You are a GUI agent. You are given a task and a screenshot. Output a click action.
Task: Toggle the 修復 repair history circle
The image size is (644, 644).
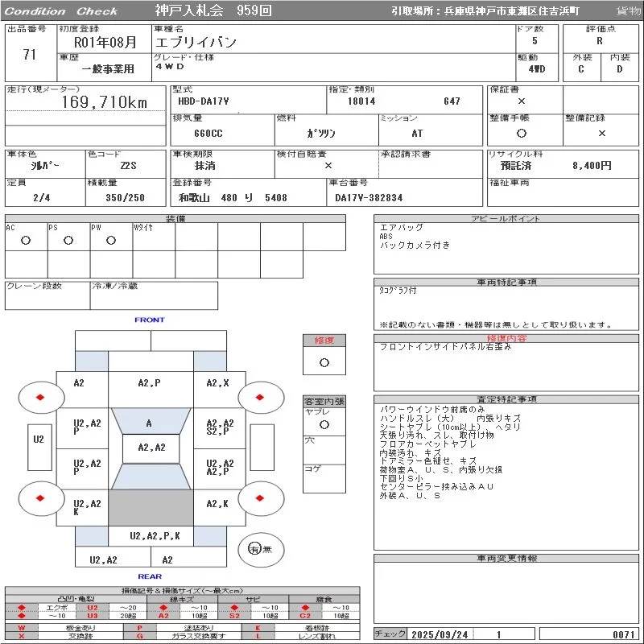tap(324, 362)
